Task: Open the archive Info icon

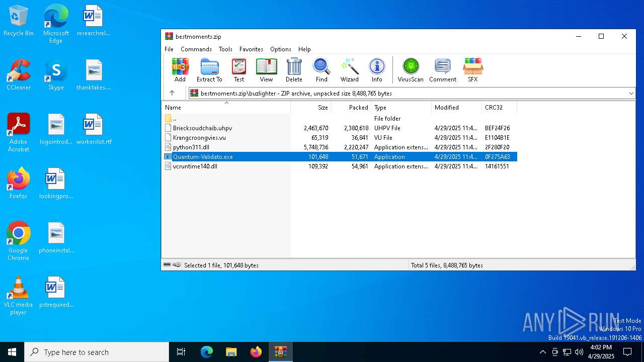Action: (x=377, y=70)
